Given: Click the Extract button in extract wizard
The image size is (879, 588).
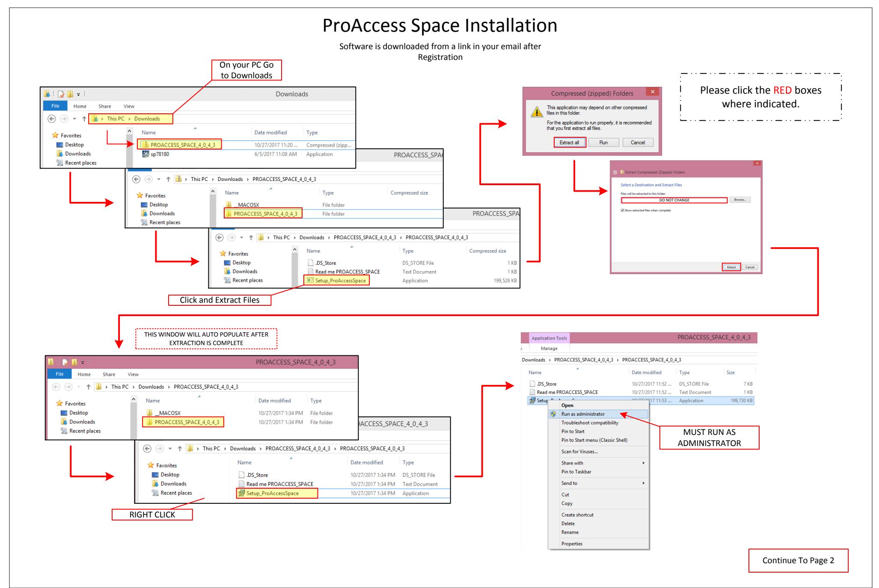Looking at the screenshot, I should pyautogui.click(x=731, y=267).
